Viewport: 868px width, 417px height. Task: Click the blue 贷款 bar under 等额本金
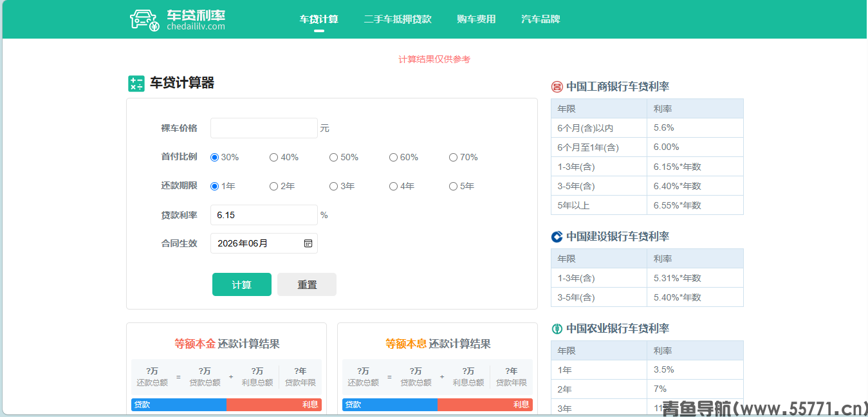pos(179,405)
